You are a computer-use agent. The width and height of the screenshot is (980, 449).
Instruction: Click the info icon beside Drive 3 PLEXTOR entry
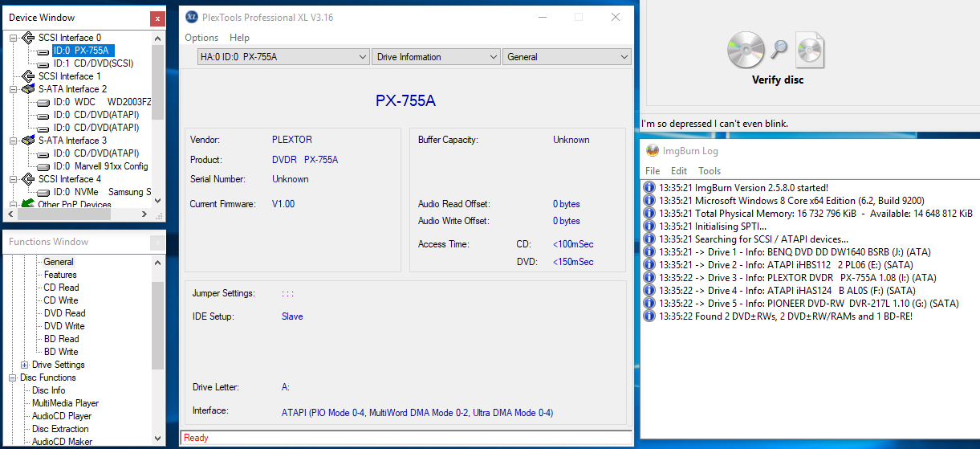point(649,278)
